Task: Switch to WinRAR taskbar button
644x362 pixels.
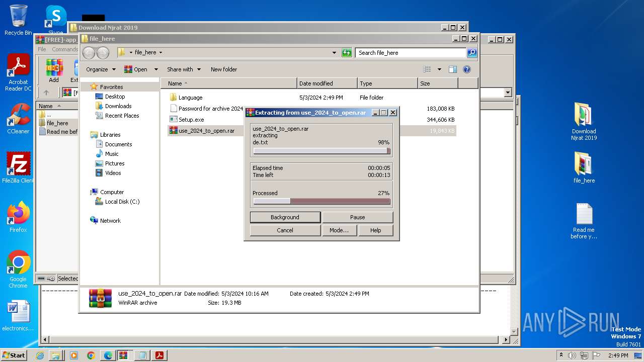Action: (x=123, y=355)
